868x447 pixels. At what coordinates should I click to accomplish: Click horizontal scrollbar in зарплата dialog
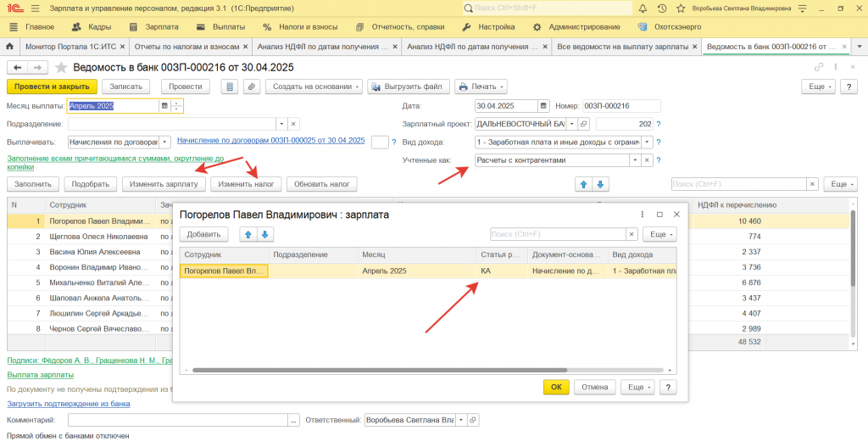pyautogui.click(x=379, y=370)
